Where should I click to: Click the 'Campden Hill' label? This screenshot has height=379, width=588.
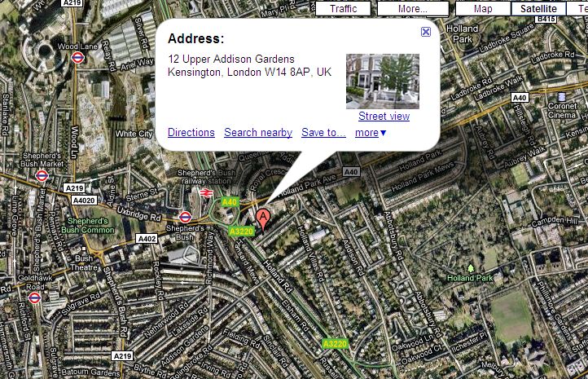(x=554, y=221)
